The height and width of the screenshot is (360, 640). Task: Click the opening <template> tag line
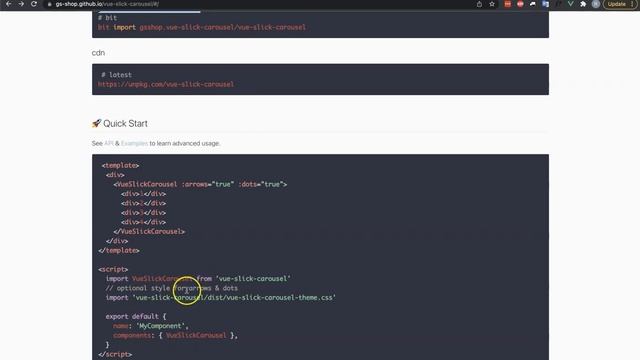pyautogui.click(x=120, y=165)
